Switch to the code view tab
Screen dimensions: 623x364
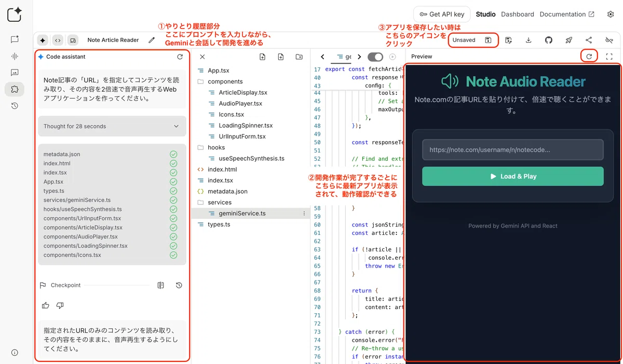[x=58, y=40]
